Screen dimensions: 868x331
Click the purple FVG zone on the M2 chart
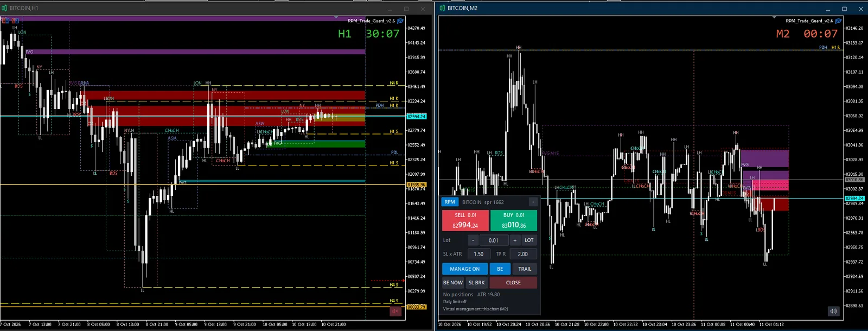pos(764,158)
